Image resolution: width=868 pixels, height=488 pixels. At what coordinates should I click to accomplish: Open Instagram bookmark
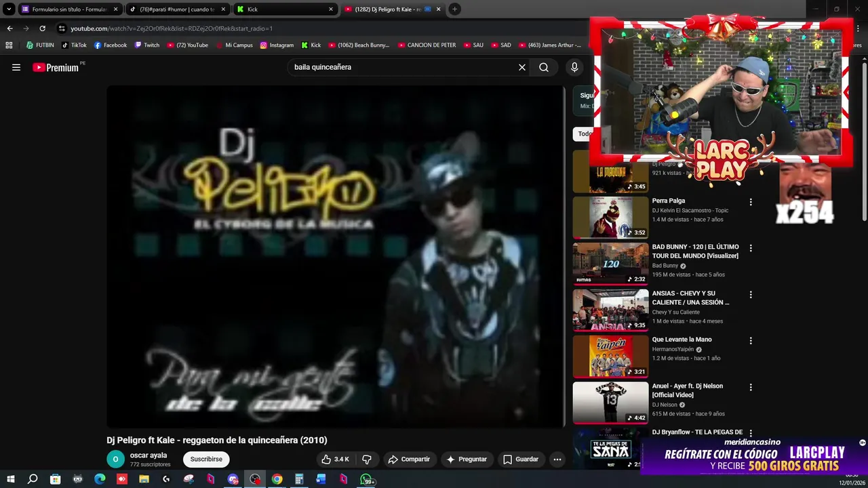(277, 45)
